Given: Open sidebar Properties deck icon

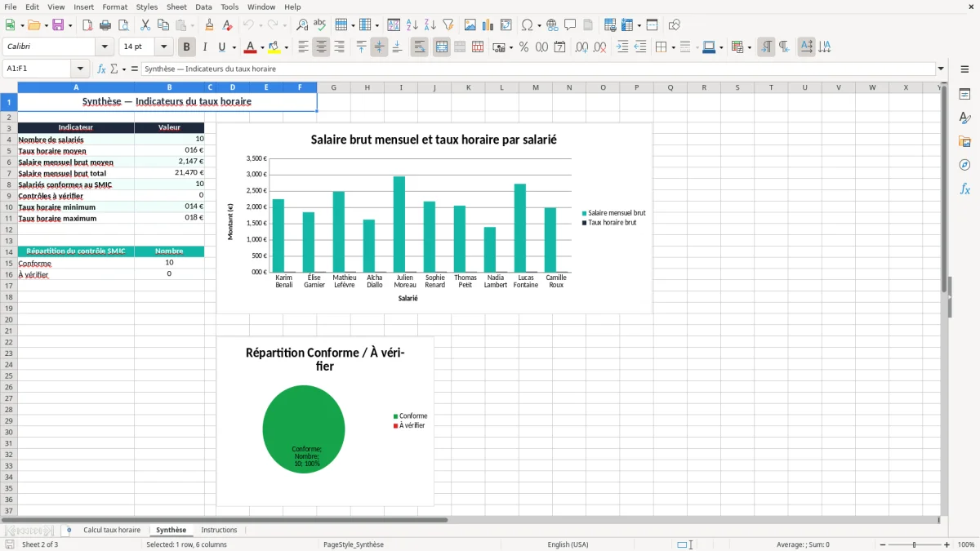Looking at the screenshot, I should coord(964,95).
